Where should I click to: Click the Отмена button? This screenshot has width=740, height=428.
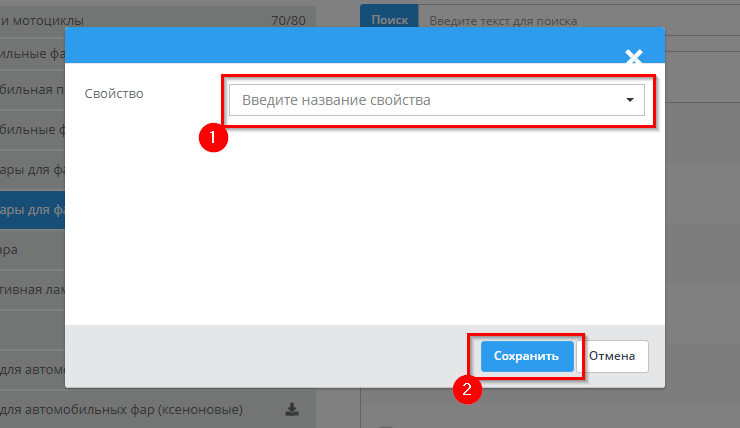coord(612,356)
